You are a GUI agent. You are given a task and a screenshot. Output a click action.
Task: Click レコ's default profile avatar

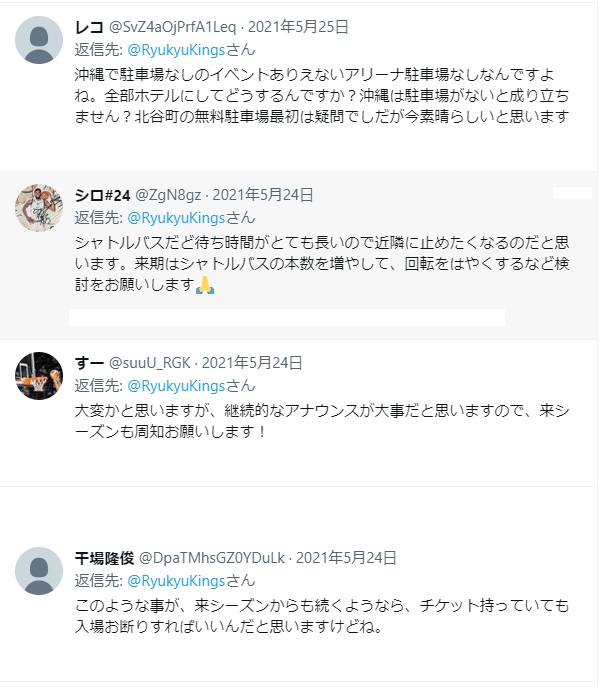point(40,42)
